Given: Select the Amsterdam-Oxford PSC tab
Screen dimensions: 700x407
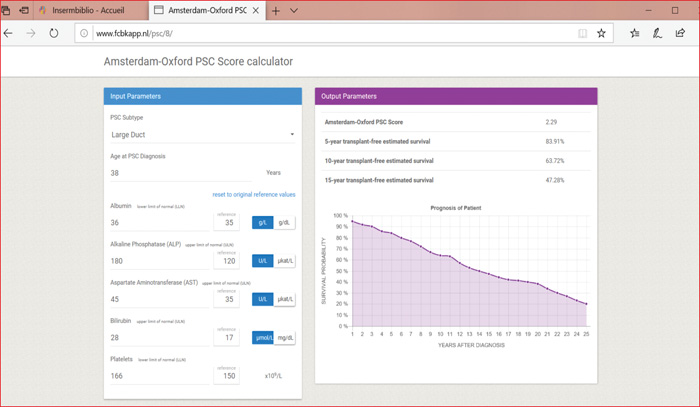Looking at the screenshot, I should pyautogui.click(x=207, y=10).
